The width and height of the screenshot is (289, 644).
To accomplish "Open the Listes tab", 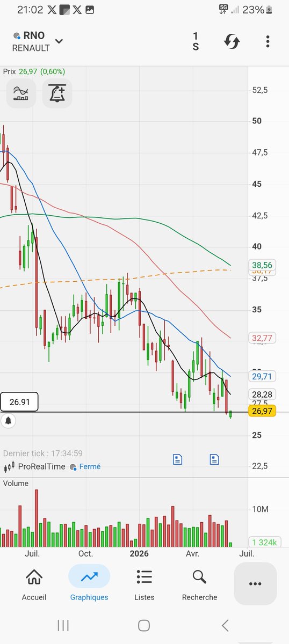I will click(144, 584).
